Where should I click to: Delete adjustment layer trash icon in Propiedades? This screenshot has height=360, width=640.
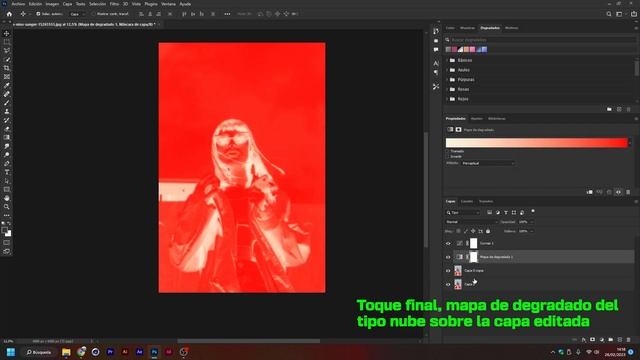[628, 192]
